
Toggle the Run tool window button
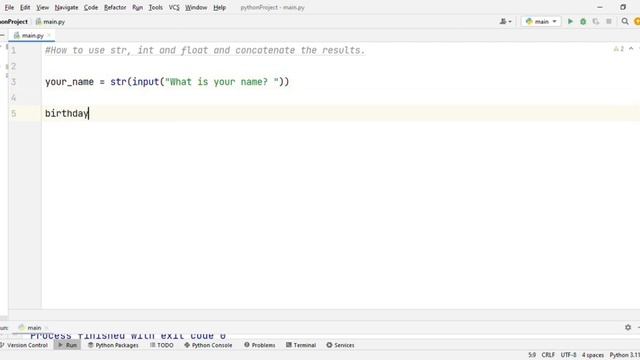(x=67, y=345)
